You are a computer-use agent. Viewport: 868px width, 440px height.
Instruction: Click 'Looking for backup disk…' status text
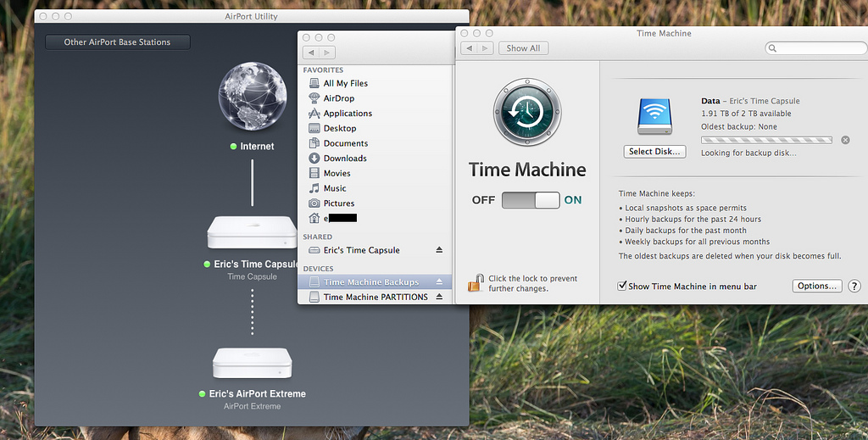[x=748, y=153]
